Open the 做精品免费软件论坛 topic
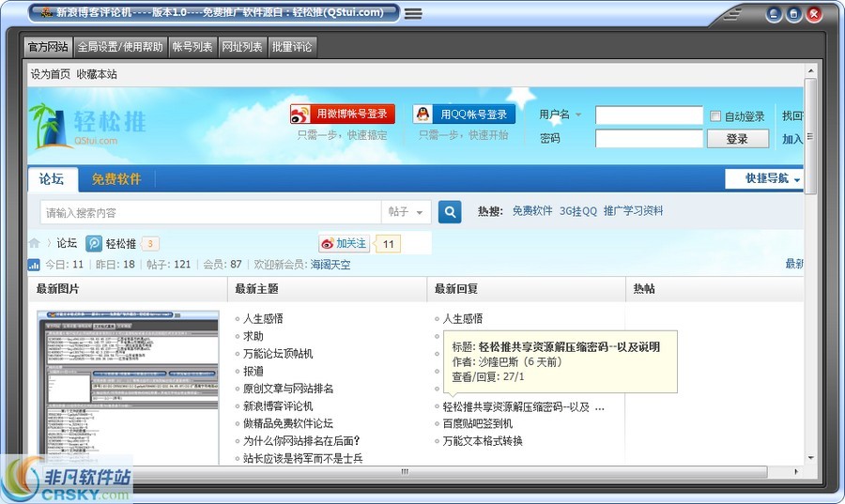The image size is (845, 504). click(288, 423)
